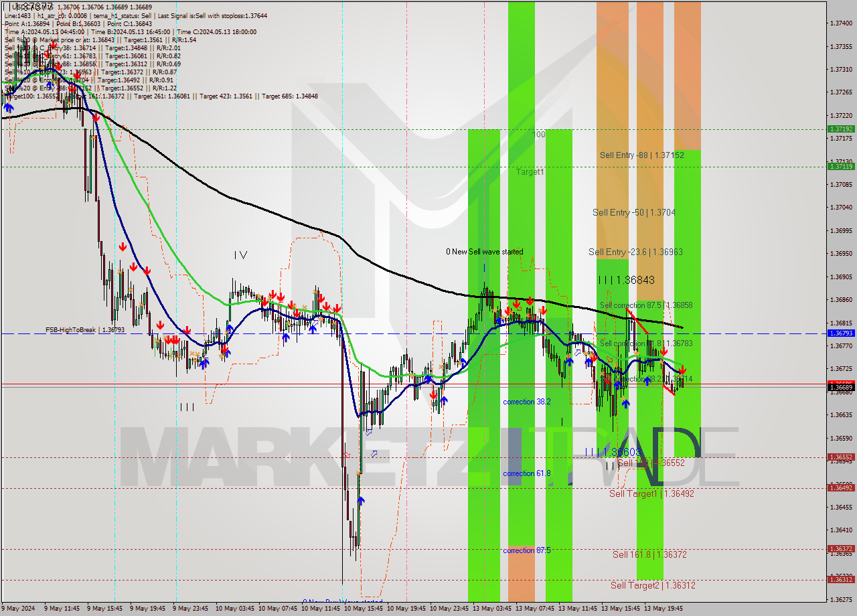This screenshot has height=616, width=857.
Task: Click the 'Target 685: 1.34848' text
Action: coord(290,96)
